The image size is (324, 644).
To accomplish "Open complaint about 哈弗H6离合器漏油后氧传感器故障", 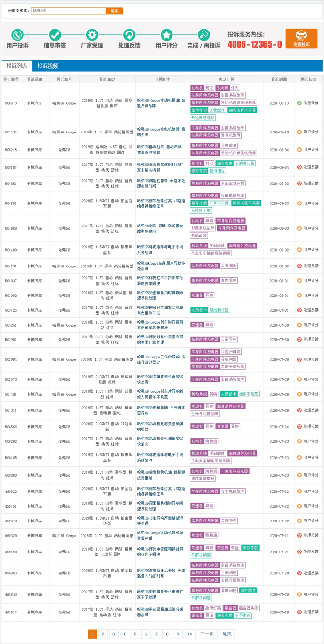I will 160,612.
